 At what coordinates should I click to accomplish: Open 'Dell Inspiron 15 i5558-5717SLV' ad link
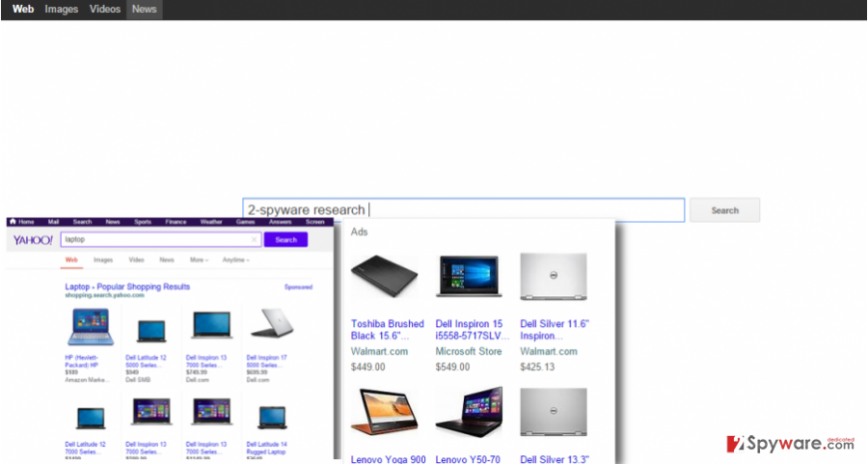point(473,330)
